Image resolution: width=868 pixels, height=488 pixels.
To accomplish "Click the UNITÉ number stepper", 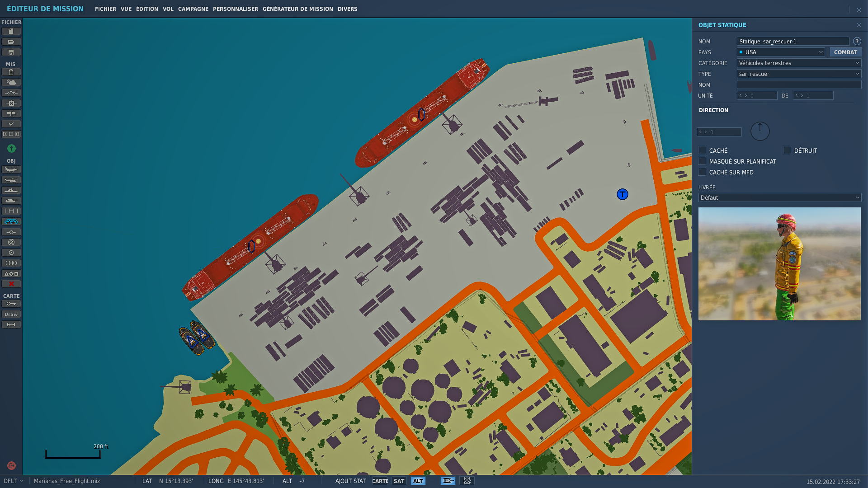I will [x=757, y=95].
